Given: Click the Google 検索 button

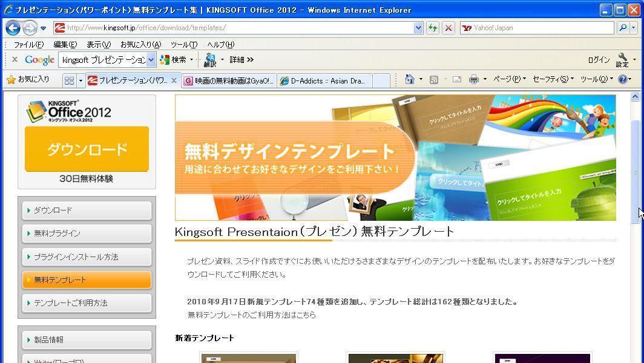Looking at the screenshot, I should coord(173,60).
